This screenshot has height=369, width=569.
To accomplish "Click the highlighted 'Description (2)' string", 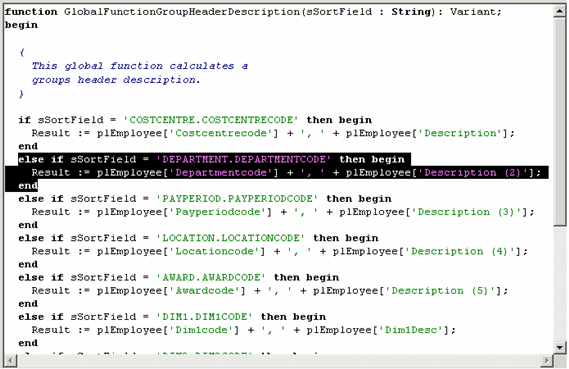I will [x=473, y=173].
